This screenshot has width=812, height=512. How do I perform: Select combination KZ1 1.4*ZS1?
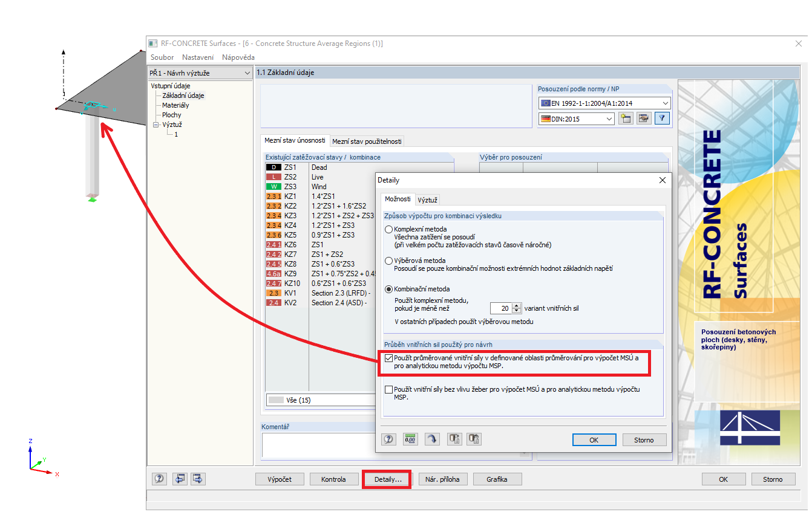click(321, 196)
